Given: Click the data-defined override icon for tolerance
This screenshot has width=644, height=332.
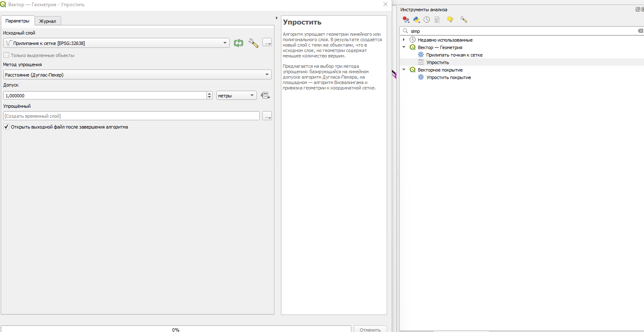Looking at the screenshot, I should [265, 96].
